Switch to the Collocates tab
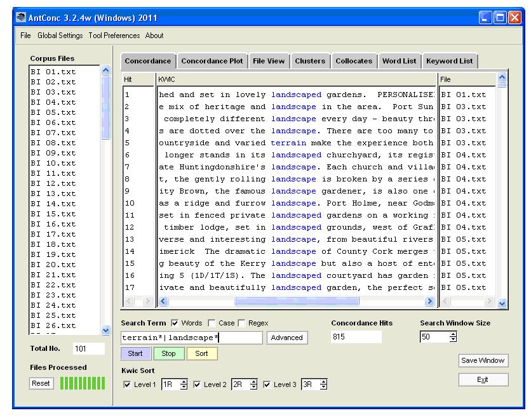Screen dimensions: 531x420 354,61
